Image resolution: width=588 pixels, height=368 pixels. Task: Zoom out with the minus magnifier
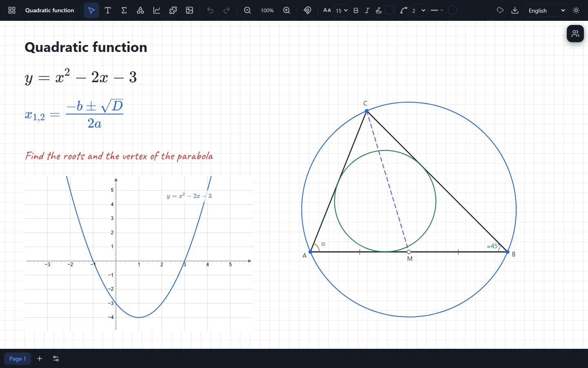pyautogui.click(x=247, y=10)
